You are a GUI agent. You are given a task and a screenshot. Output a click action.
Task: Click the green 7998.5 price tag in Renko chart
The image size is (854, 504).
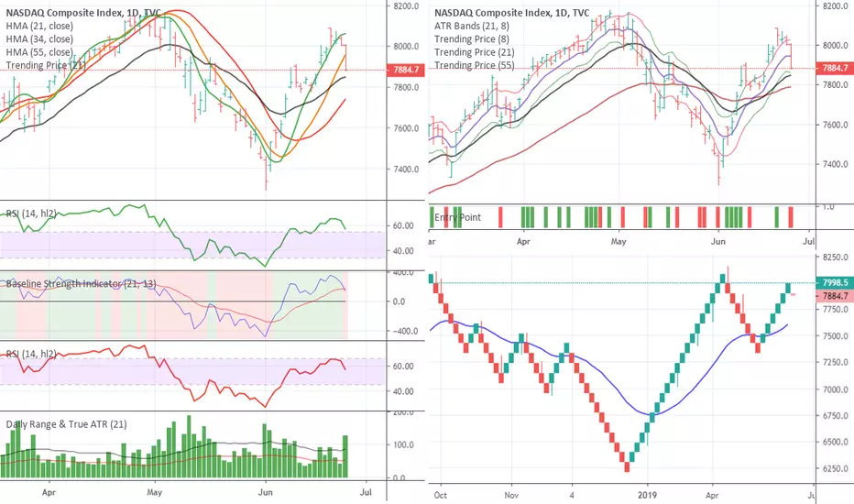pos(835,283)
